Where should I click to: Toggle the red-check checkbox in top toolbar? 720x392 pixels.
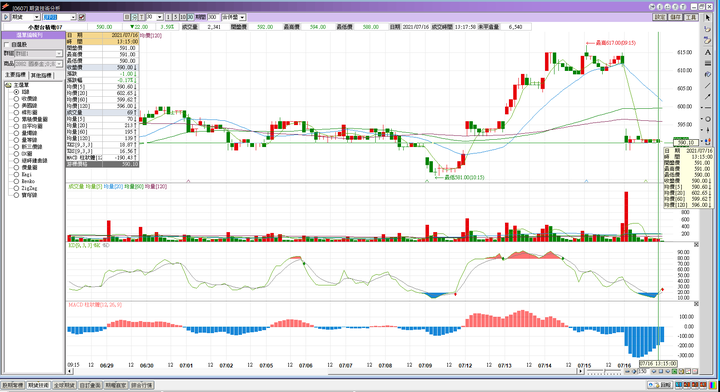pyautogui.click(x=82, y=17)
